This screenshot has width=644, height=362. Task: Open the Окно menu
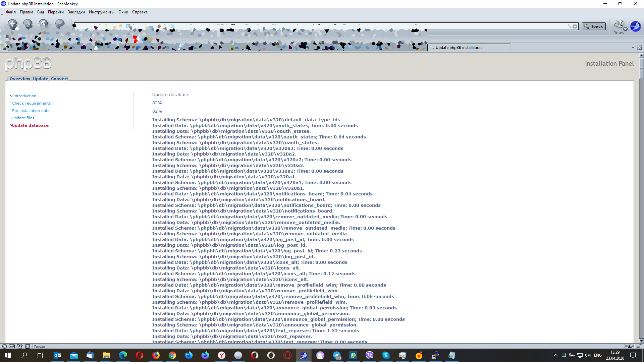click(123, 12)
